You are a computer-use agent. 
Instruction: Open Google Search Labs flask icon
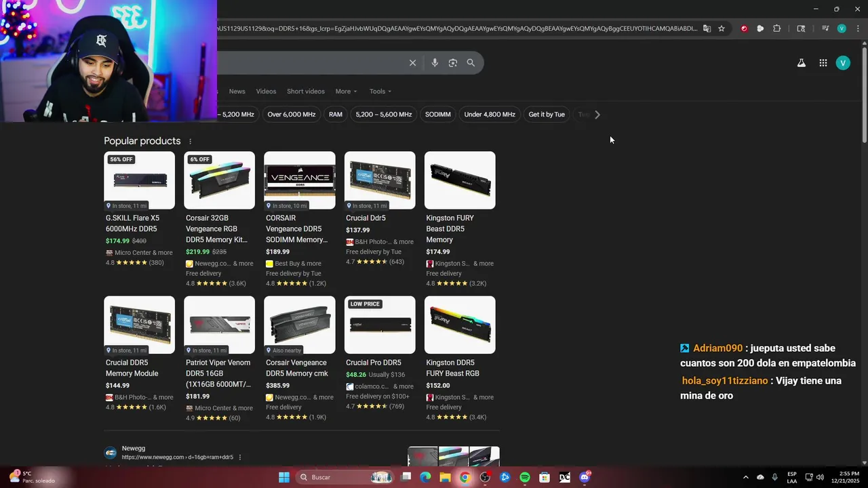(802, 63)
